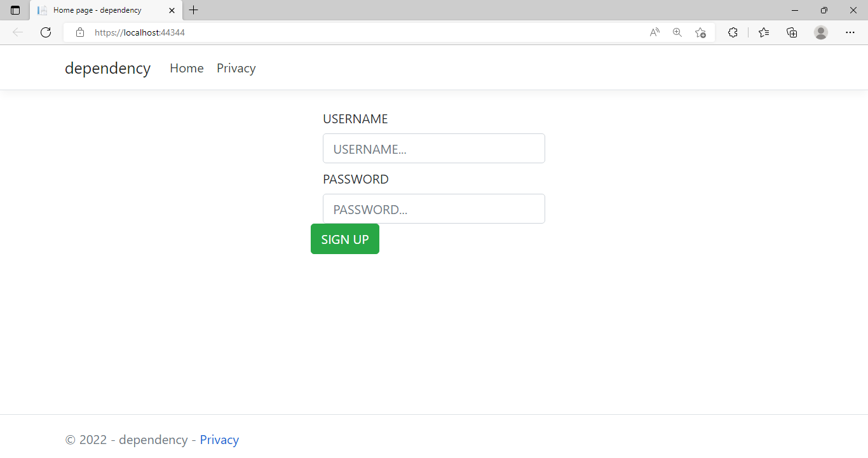Viewport: 868px width, 458px height.
Task: Focus the USERNAME input field
Action: (433, 149)
